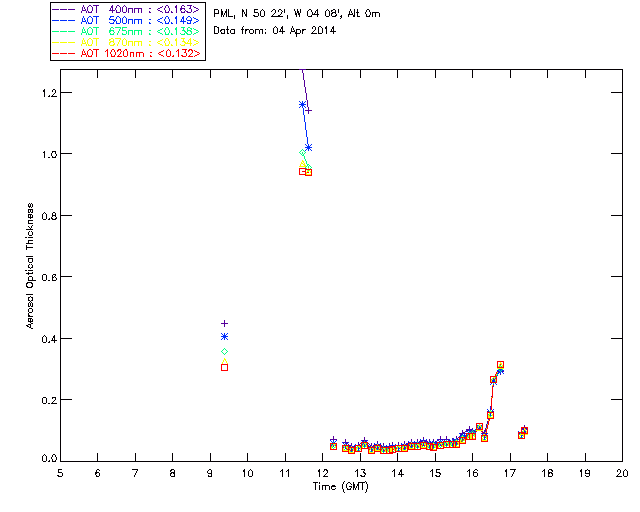640x512 pixels.
Task: Click the y-axis tick label "0.6"
Action: click(49, 277)
